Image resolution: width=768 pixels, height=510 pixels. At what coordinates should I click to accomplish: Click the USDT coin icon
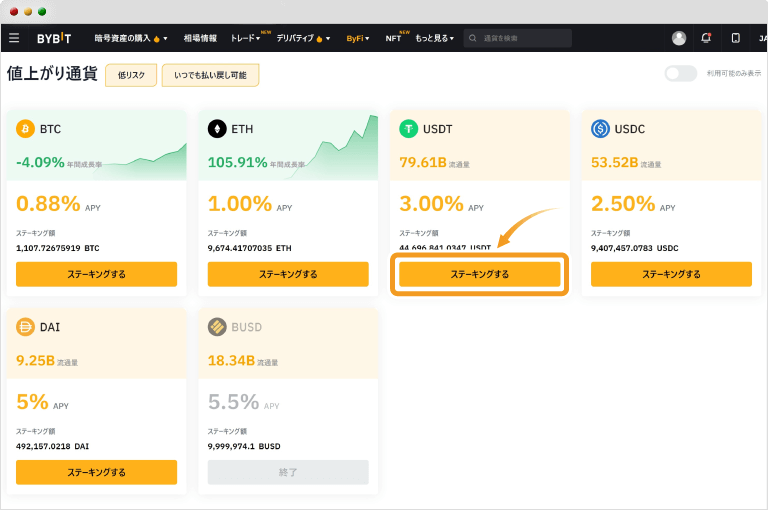[x=408, y=129]
